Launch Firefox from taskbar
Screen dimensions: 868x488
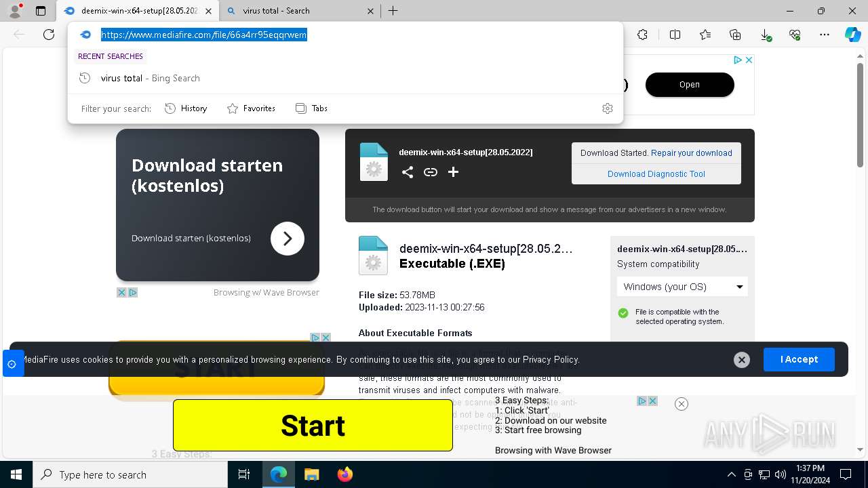point(344,474)
